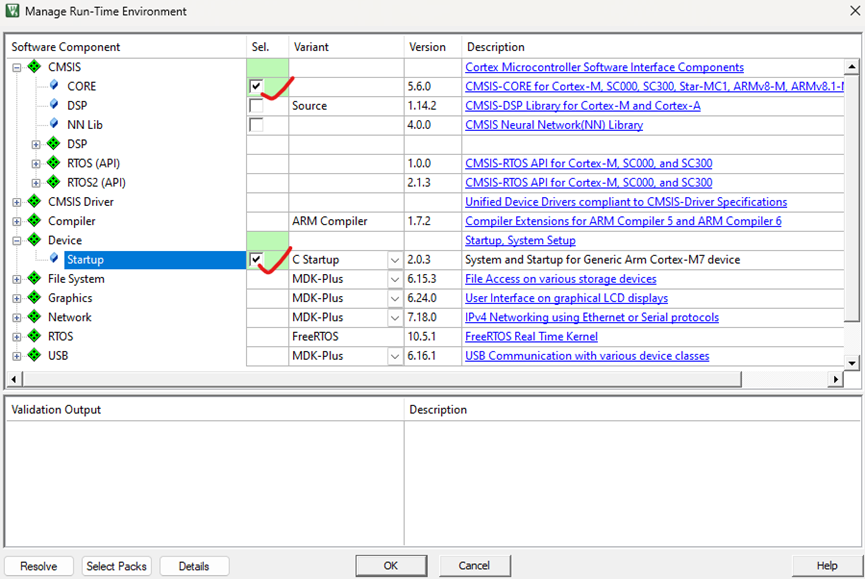Click the blue icon of the DSP Source component
This screenshot has height=579, width=865.
click(x=54, y=105)
